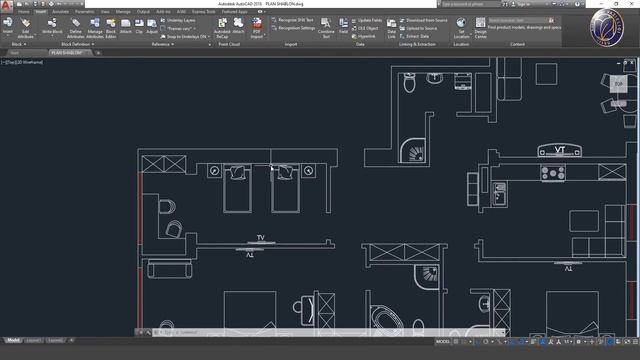Click the new drawing plus tab
Screen dimensions: 640x360
point(98,53)
